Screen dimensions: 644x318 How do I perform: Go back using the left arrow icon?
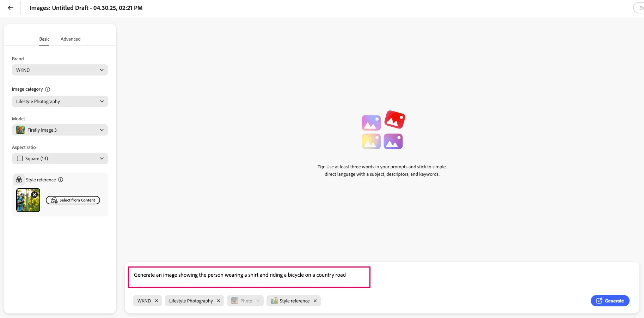coord(11,8)
